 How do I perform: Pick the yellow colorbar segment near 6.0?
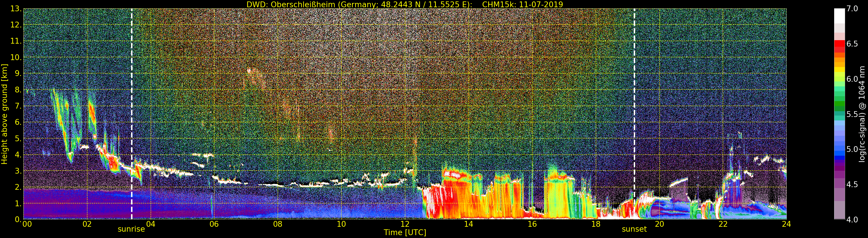click(839, 70)
